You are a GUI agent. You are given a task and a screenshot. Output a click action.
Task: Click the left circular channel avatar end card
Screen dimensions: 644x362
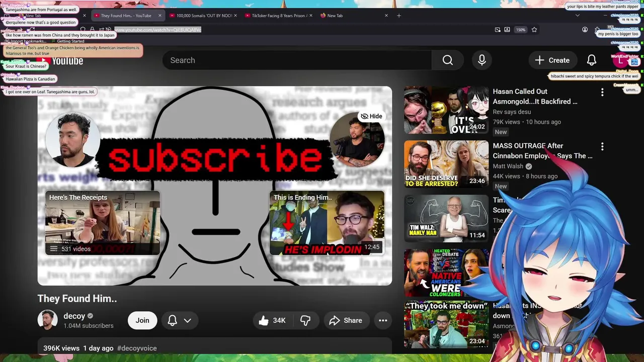tap(72, 139)
